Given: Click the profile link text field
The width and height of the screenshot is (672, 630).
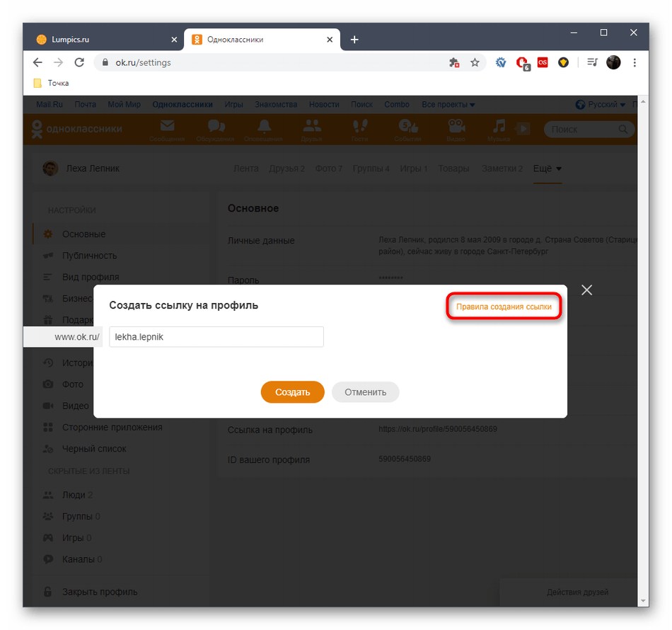Looking at the screenshot, I should (216, 337).
